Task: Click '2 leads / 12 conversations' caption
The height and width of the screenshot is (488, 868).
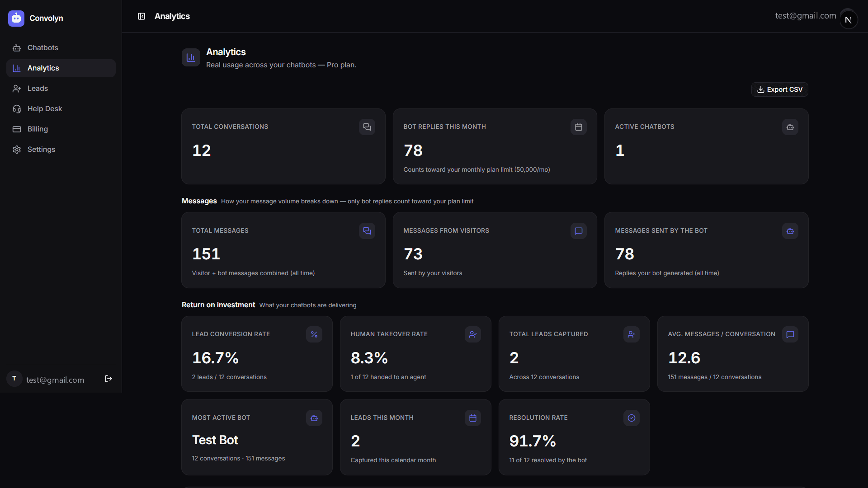Action: pos(229,377)
